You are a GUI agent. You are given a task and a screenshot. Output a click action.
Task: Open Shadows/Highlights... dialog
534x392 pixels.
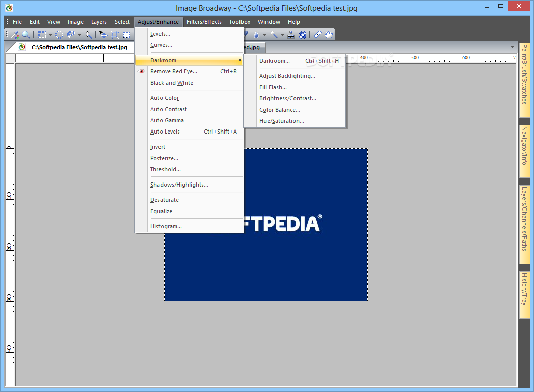coord(189,185)
